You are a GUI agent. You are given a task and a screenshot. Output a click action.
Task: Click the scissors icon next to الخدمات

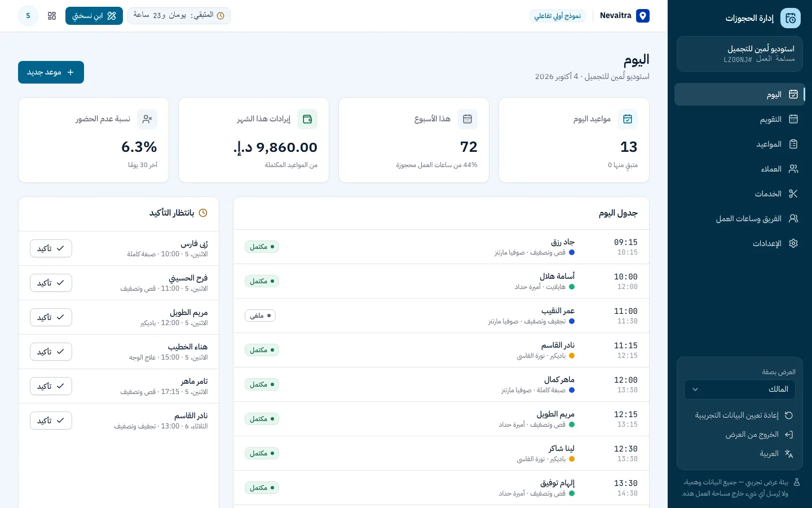[x=793, y=194]
